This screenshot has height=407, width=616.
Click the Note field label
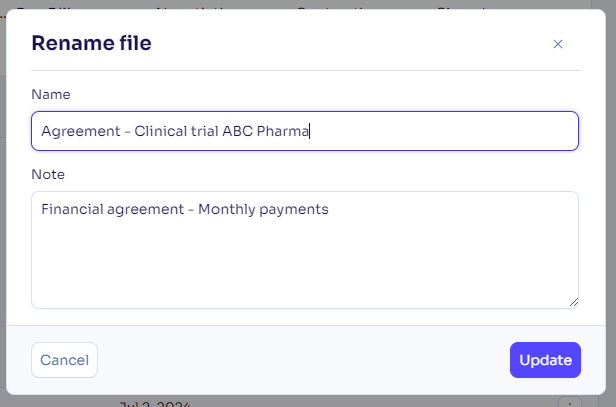click(48, 174)
